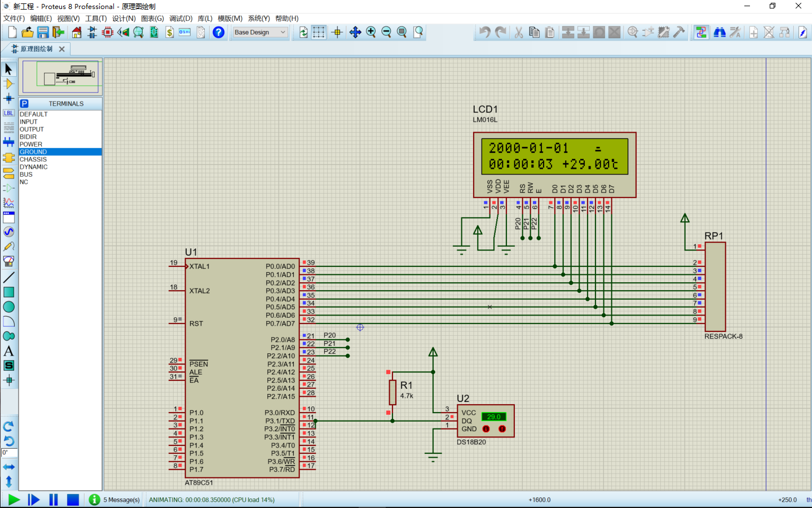Select the Junction Dot Mode tool

point(8,98)
